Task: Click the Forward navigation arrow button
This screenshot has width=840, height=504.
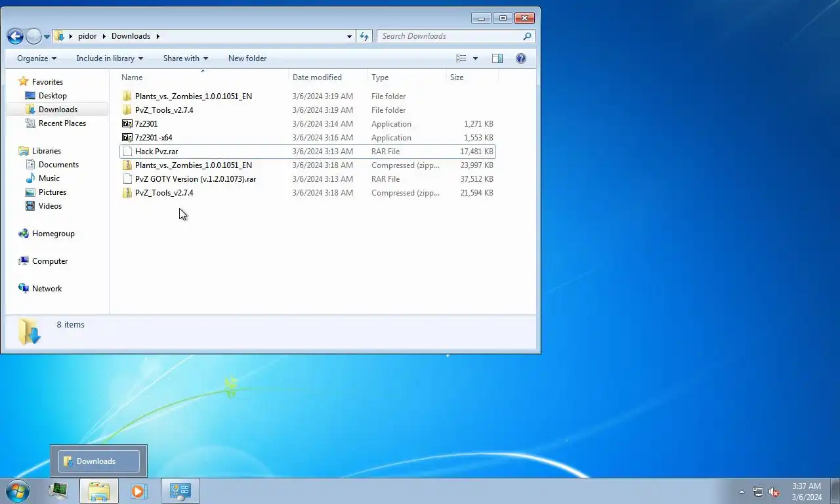Action: (x=33, y=36)
